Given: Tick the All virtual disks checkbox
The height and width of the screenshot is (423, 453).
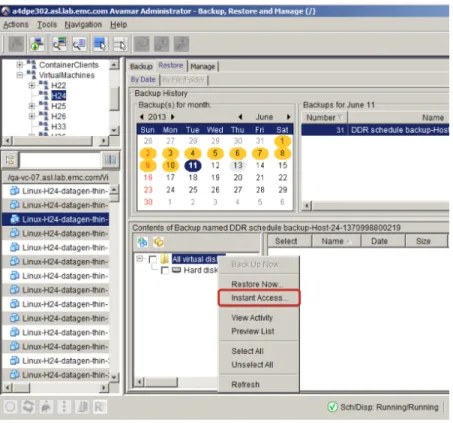Looking at the screenshot, I should point(153,259).
